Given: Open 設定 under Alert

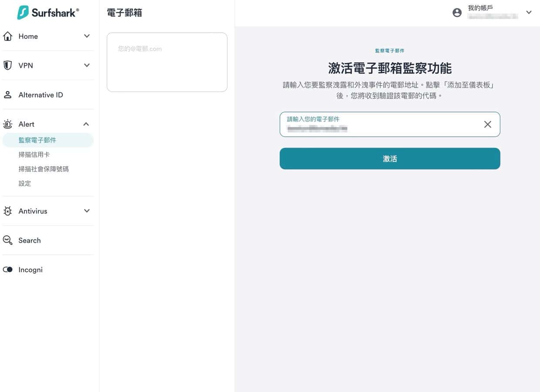Looking at the screenshot, I should coord(25,183).
